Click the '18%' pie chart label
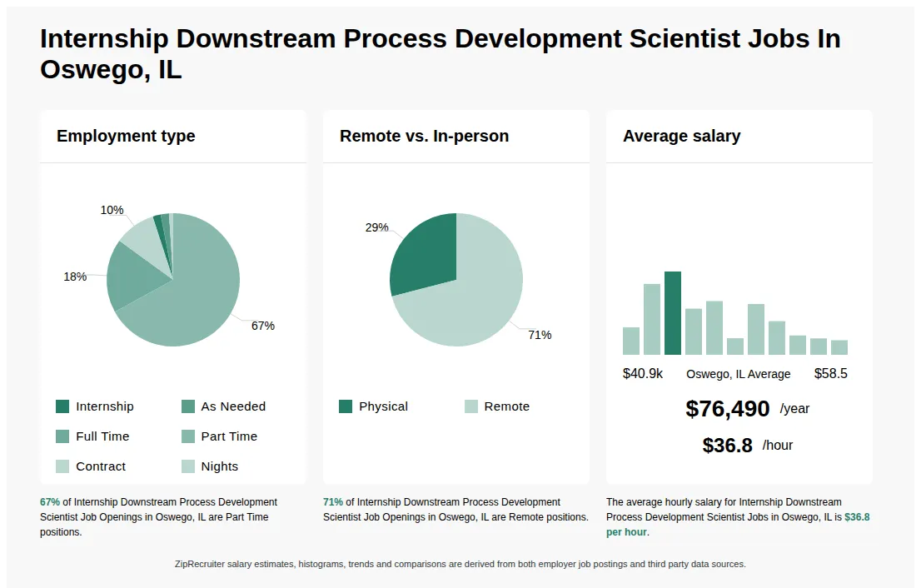This screenshot has height=588, width=916. click(x=75, y=277)
